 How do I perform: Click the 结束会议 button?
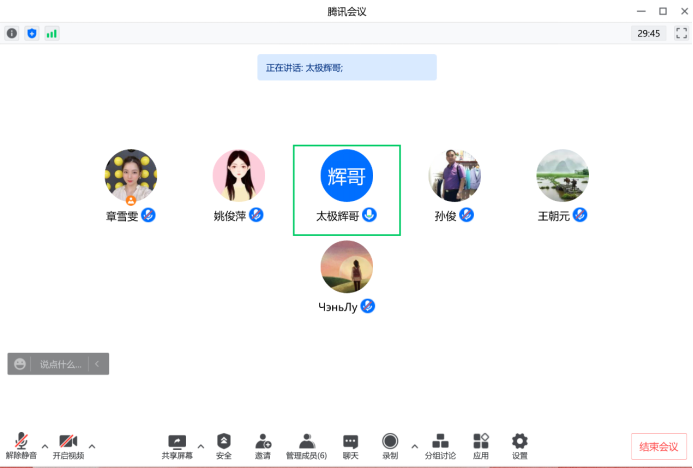[659, 446]
